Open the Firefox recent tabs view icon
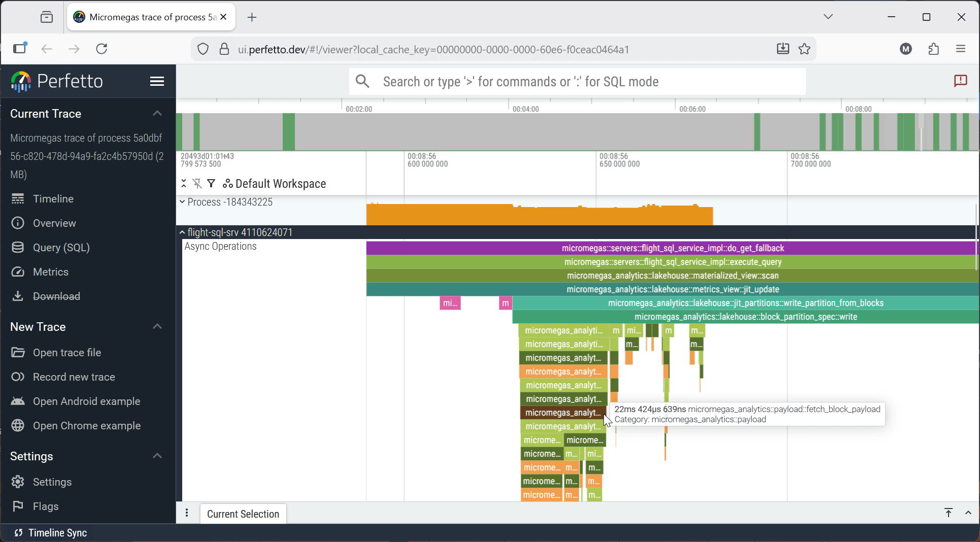This screenshot has height=542, width=980. pos(47,17)
